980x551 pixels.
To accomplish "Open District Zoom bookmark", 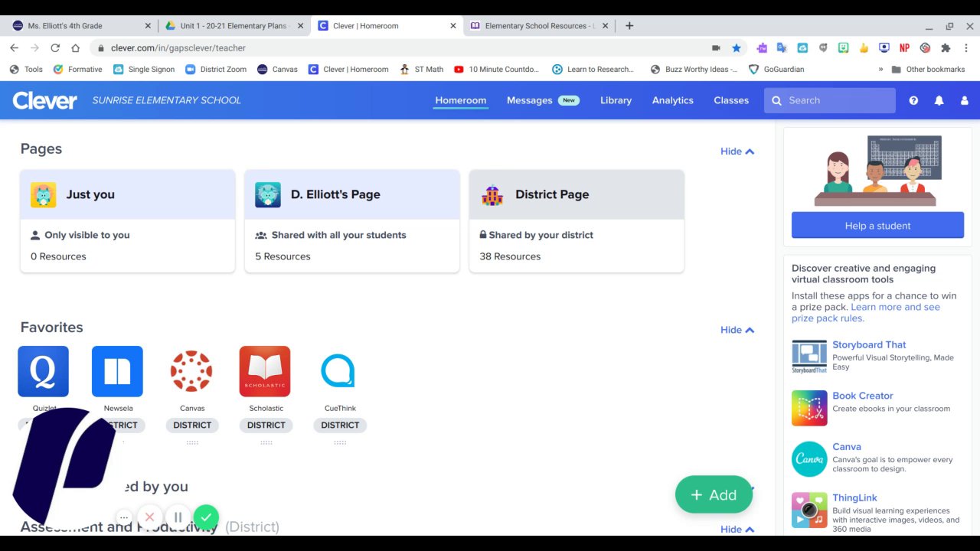I will (x=216, y=69).
